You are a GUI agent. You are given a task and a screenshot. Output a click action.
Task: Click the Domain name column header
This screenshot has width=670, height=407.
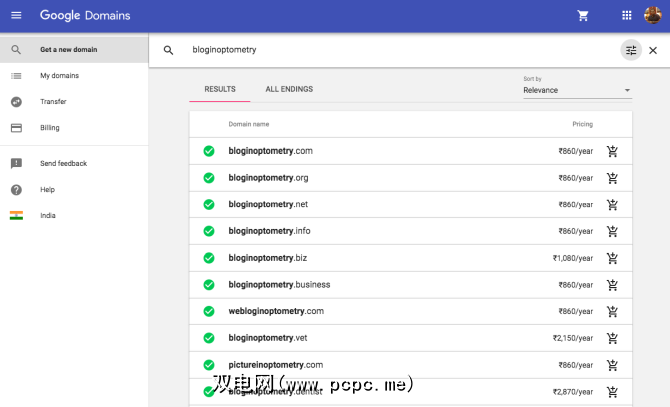coord(249,124)
